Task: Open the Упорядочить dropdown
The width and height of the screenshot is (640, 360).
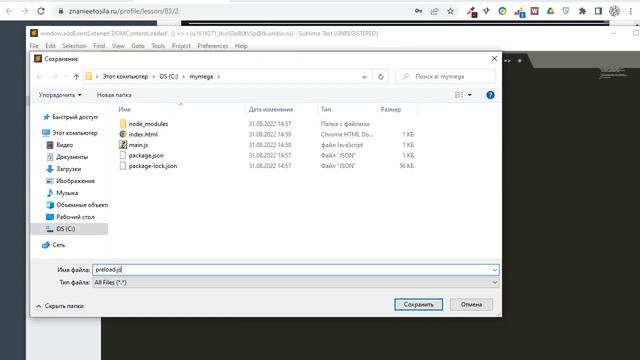Action: [60, 95]
